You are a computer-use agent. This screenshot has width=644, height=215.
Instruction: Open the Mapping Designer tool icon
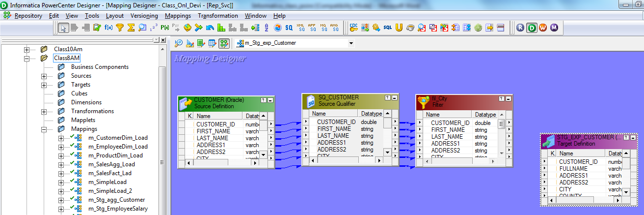pyautogui.click(x=224, y=43)
